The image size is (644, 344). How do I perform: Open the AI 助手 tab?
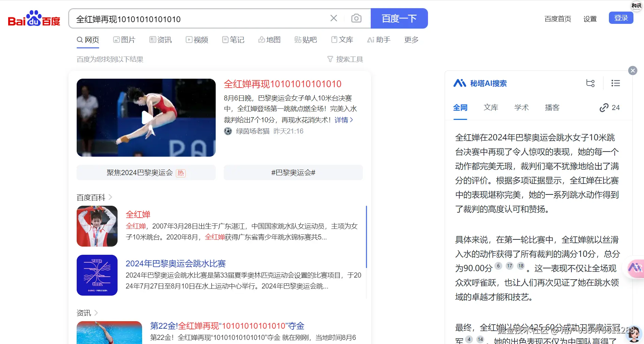coord(379,40)
